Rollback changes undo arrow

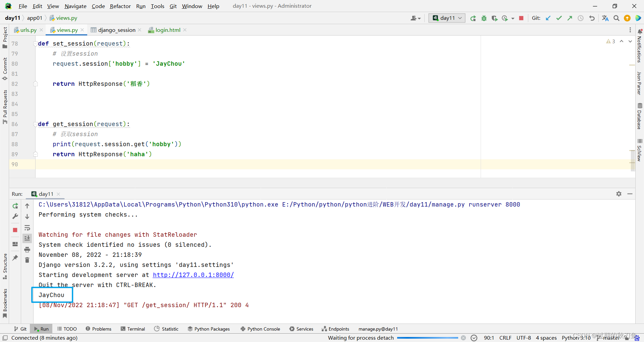[x=592, y=18]
